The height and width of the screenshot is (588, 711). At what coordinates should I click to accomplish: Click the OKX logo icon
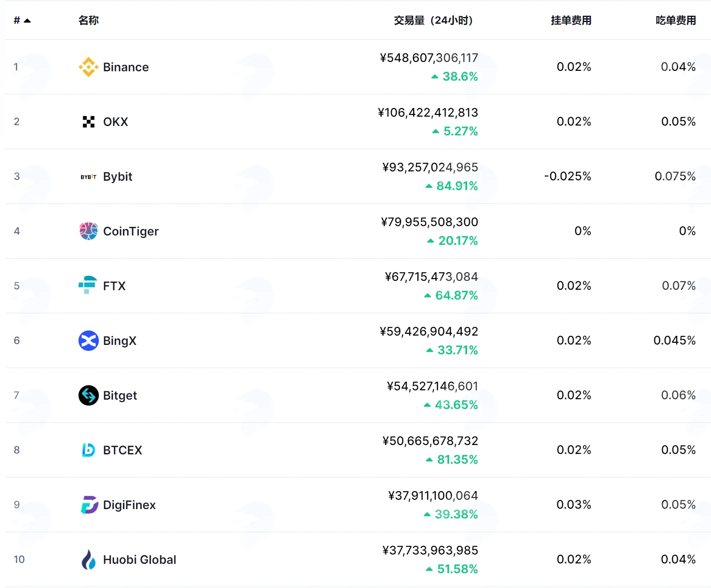[88, 122]
